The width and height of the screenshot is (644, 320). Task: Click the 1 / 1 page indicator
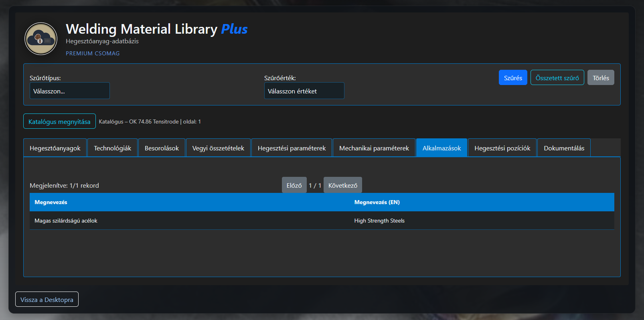coord(315,185)
